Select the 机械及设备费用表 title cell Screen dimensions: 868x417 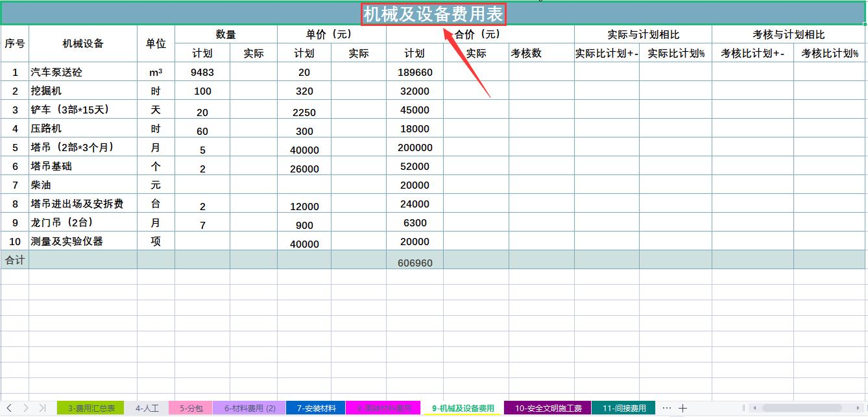coord(433,12)
